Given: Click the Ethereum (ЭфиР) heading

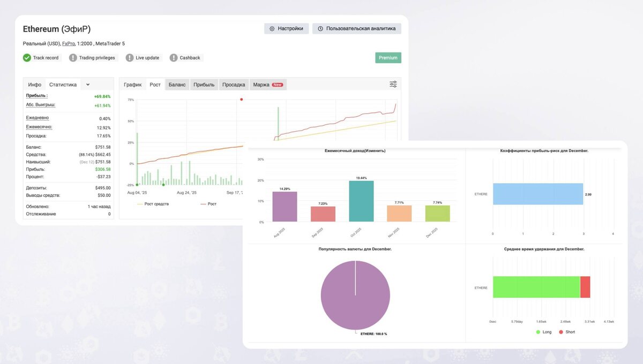Looking at the screenshot, I should pos(57,29).
